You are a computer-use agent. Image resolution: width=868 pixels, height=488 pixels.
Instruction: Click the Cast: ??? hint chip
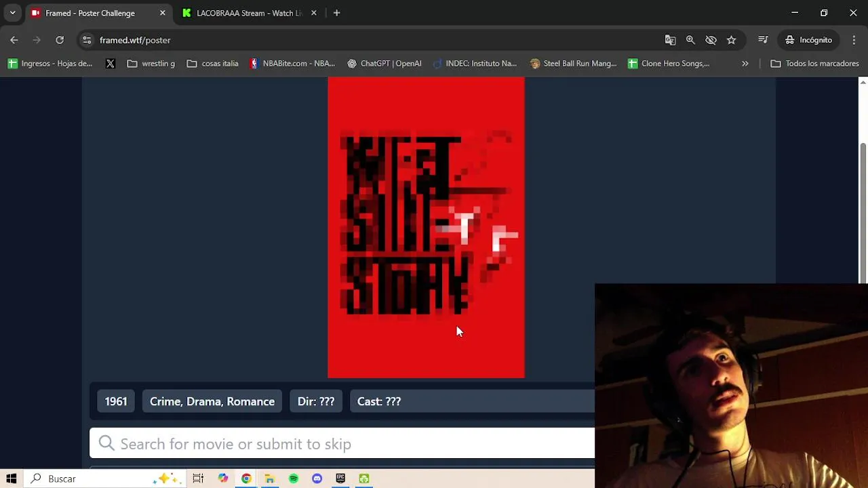(379, 401)
